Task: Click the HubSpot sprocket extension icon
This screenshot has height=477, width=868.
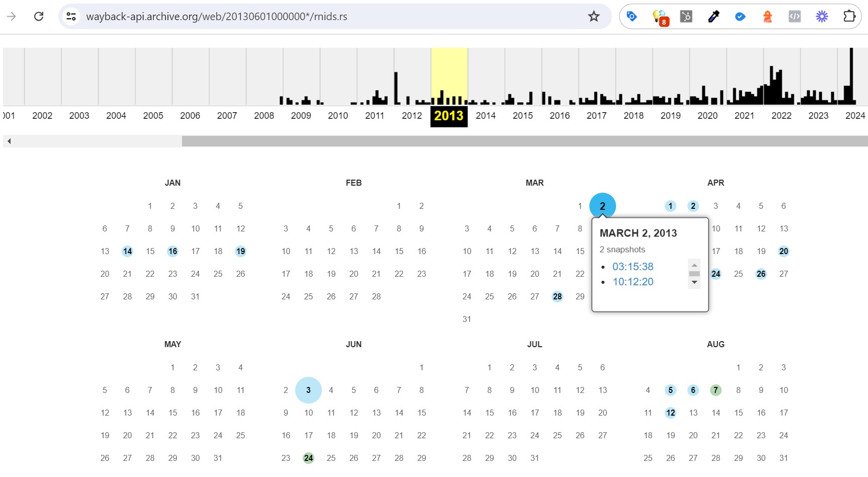Action: 686,17
